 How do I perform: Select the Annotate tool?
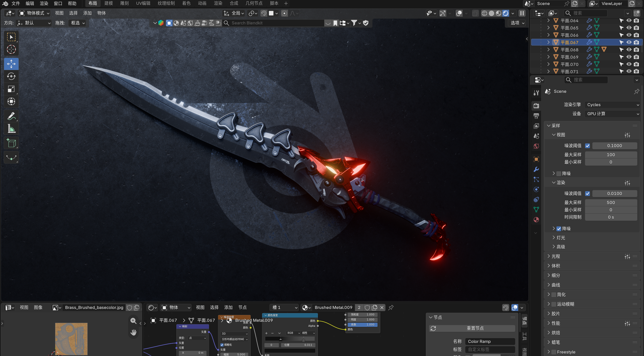[11, 116]
